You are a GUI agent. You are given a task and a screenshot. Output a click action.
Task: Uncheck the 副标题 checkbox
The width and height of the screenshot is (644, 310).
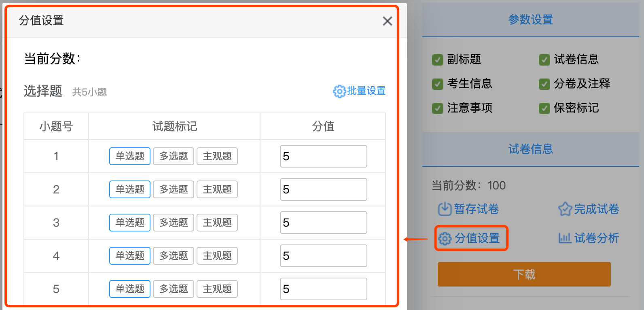438,60
